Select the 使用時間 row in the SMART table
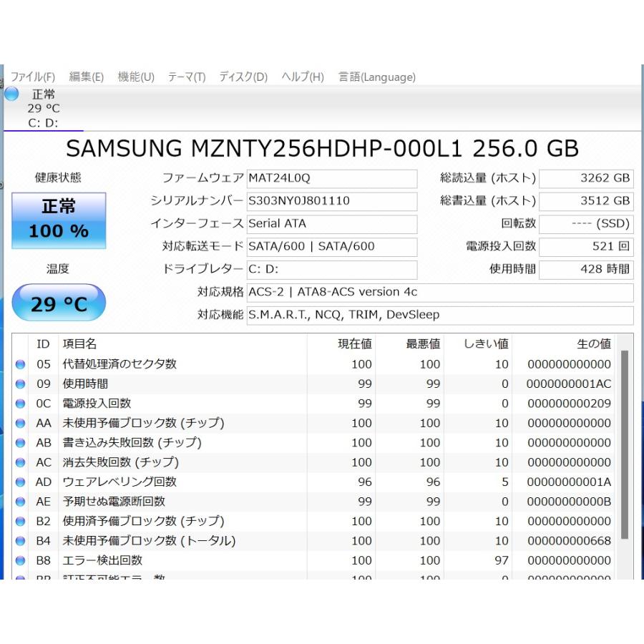 pyautogui.click(x=313, y=384)
